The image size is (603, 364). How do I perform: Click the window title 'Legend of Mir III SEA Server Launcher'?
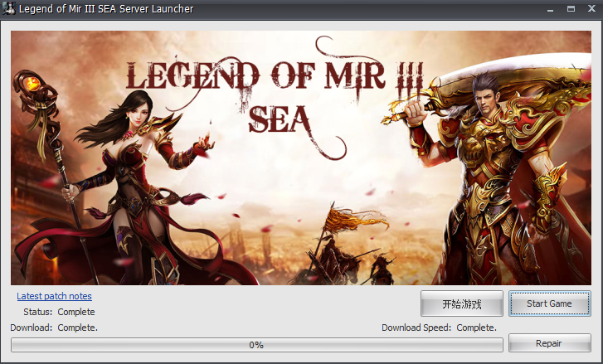tap(106, 8)
